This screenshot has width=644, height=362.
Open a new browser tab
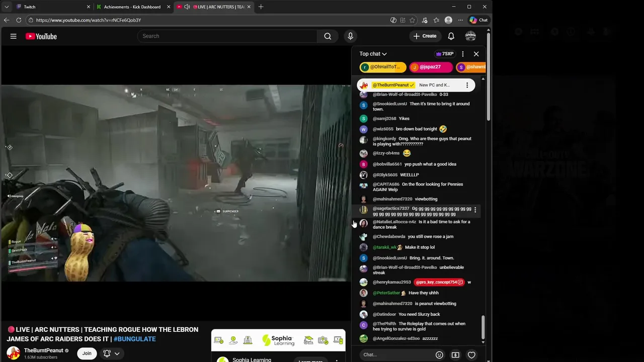[261, 7]
